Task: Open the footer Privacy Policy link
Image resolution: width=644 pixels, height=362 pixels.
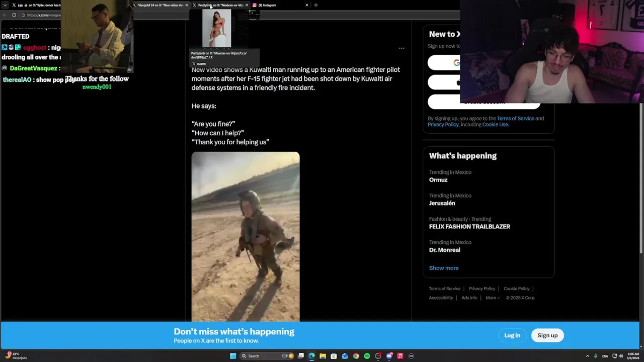Action: pyautogui.click(x=482, y=289)
